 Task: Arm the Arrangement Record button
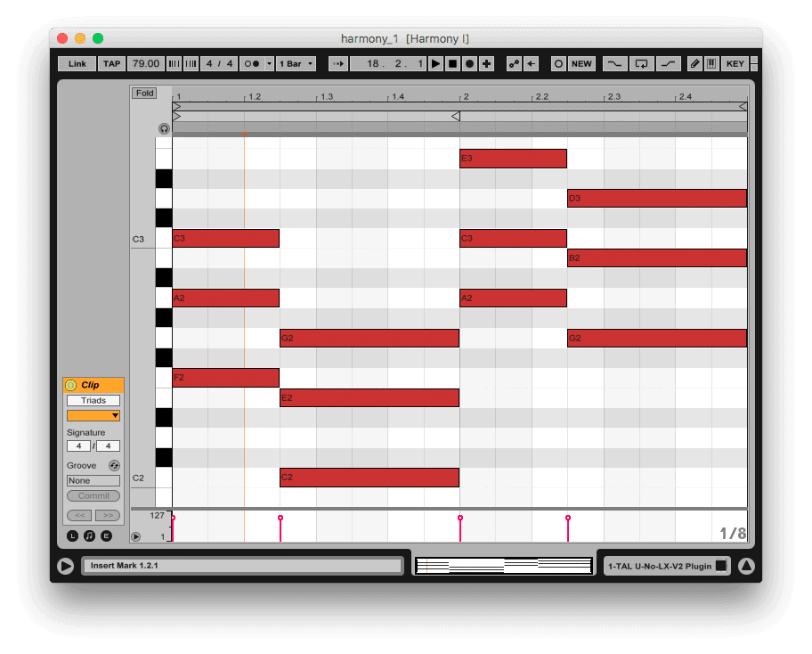(469, 64)
